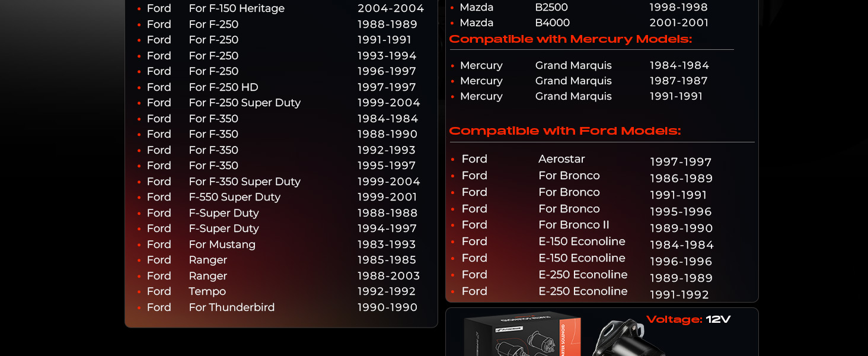The height and width of the screenshot is (356, 868).
Task: Click the starter solenoid product box image
Action: [522, 335]
